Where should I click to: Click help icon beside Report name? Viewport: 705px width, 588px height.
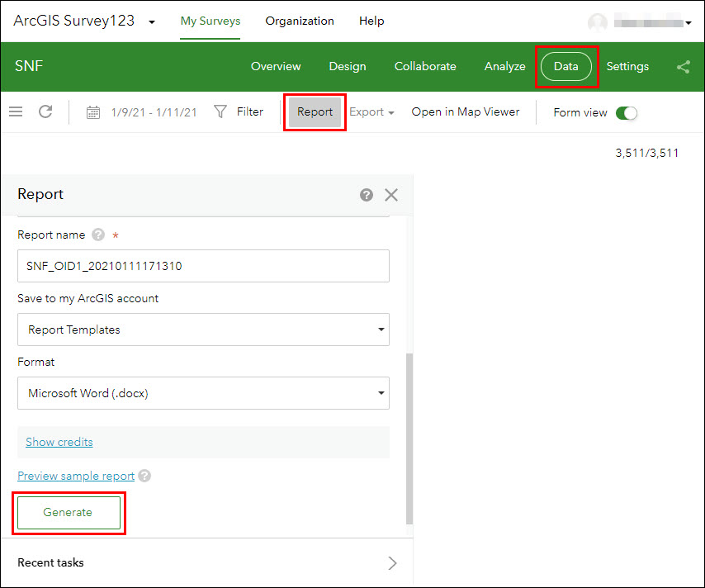pyautogui.click(x=98, y=235)
